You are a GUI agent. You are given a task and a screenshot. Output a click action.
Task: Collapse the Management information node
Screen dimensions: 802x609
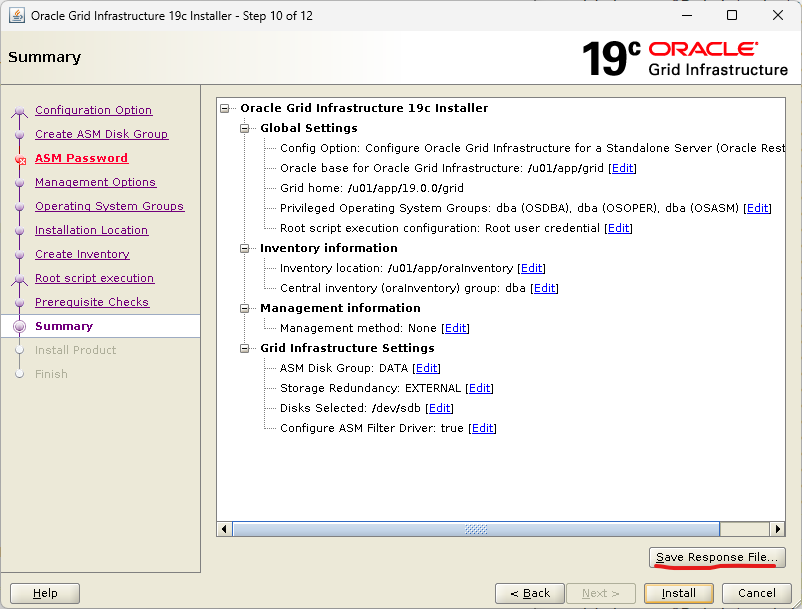click(246, 308)
